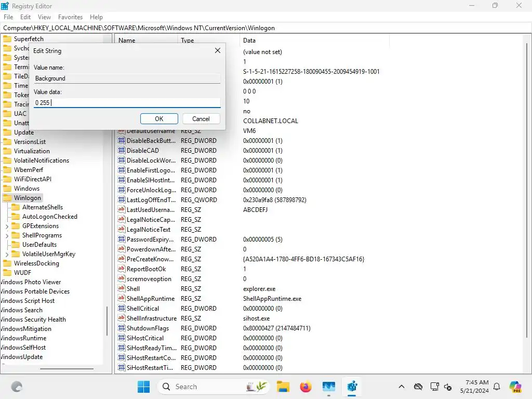Click the scremoveoption string value icon
Viewport: 532px width, 399px height.
click(122, 279)
